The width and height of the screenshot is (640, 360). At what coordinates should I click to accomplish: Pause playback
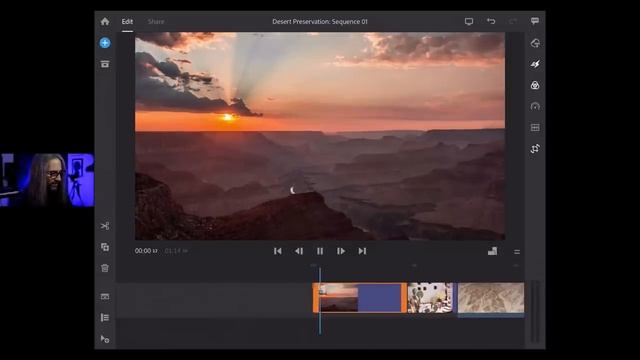pyautogui.click(x=320, y=251)
